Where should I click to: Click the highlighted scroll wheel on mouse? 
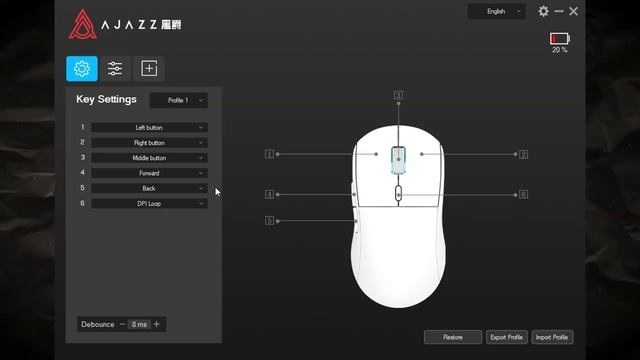pos(398,160)
